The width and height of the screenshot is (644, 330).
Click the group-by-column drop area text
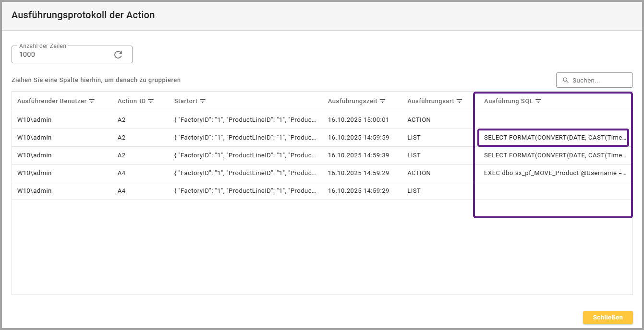(96, 80)
